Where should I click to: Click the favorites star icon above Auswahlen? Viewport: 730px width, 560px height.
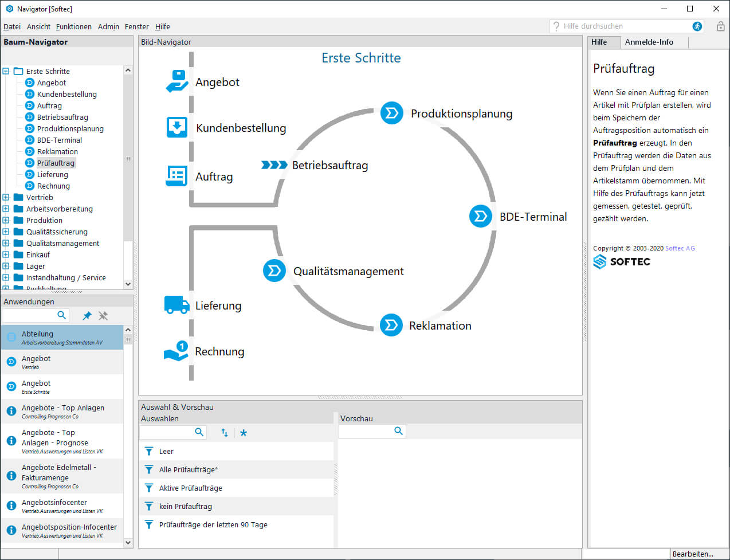[x=243, y=433]
